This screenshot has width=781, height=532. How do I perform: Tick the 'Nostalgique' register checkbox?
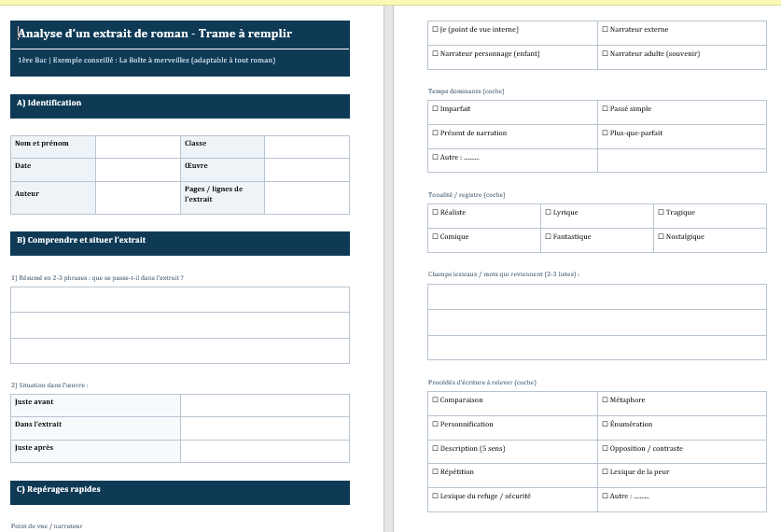(x=662, y=237)
